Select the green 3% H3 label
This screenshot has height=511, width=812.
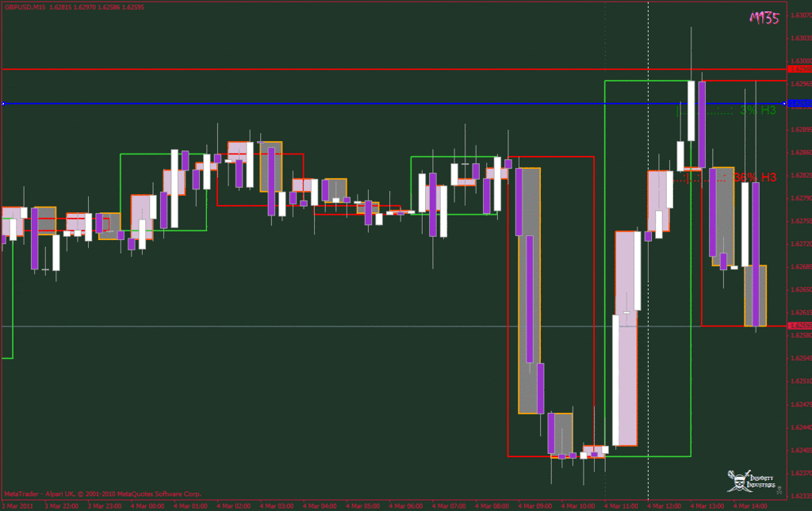(757, 110)
